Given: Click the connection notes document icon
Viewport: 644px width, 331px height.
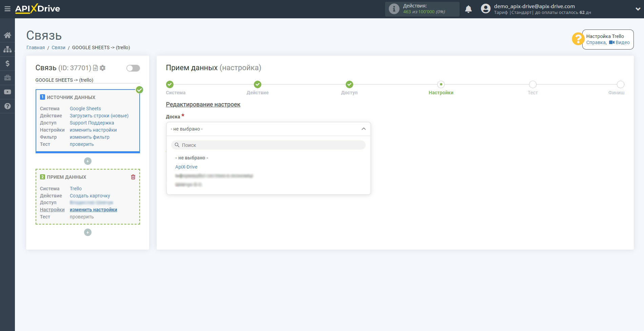Looking at the screenshot, I should tap(96, 68).
